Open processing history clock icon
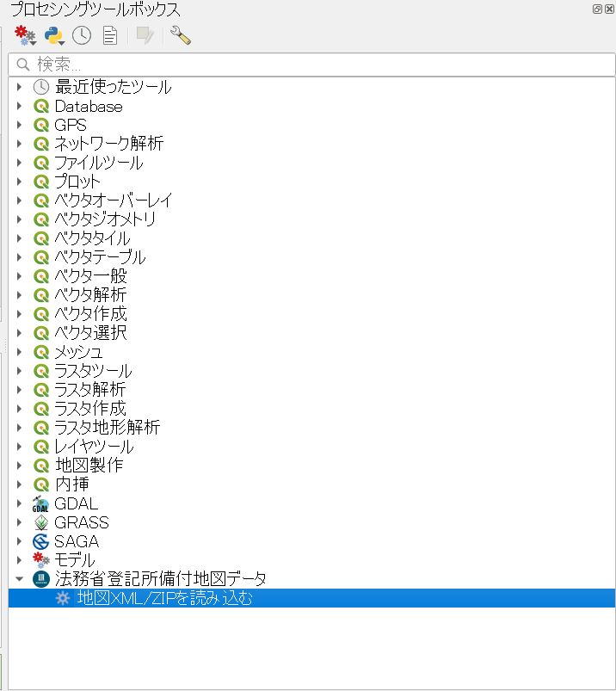 pyautogui.click(x=82, y=35)
